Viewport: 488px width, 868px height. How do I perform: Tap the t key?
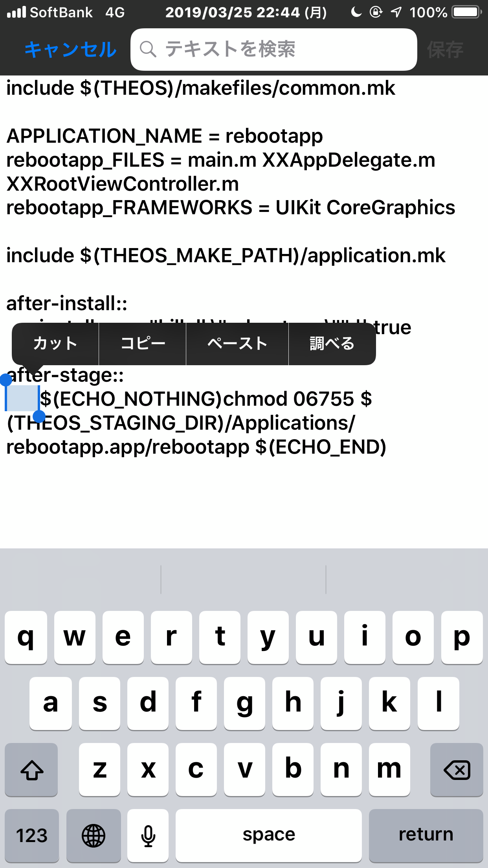coord(220,638)
